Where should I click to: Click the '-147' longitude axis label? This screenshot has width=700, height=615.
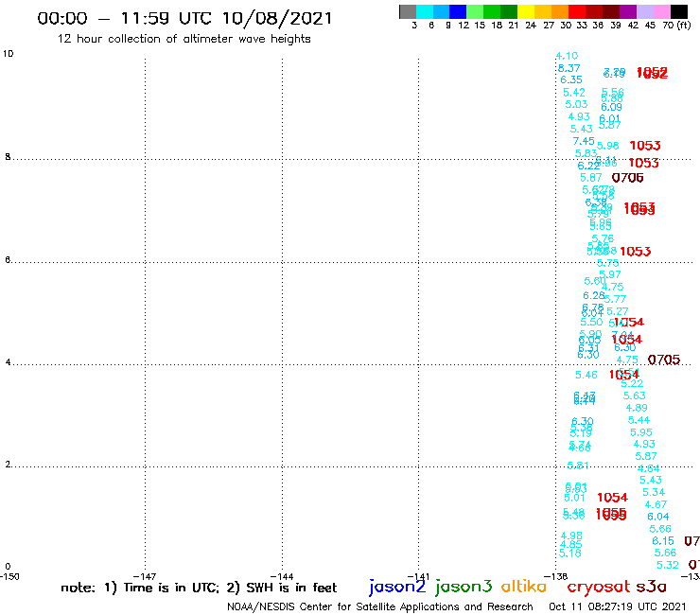tap(145, 576)
